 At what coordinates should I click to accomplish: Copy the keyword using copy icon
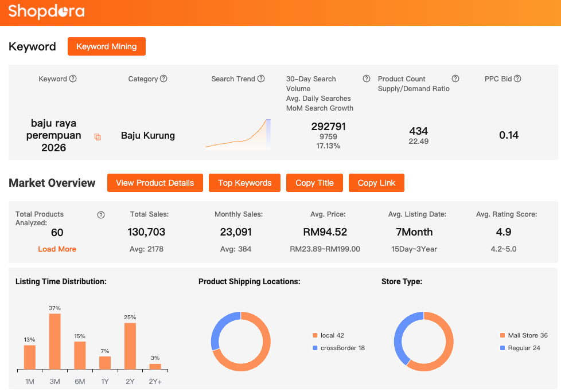98,137
